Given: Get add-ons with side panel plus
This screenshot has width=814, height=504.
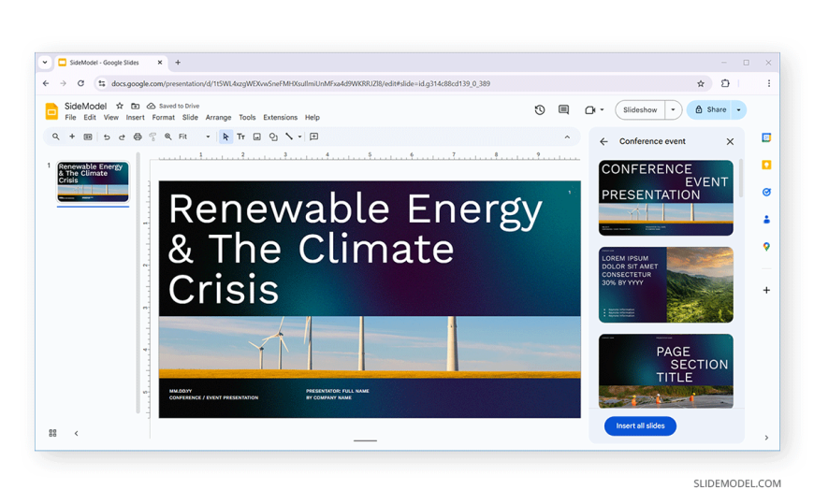Looking at the screenshot, I should click(766, 290).
